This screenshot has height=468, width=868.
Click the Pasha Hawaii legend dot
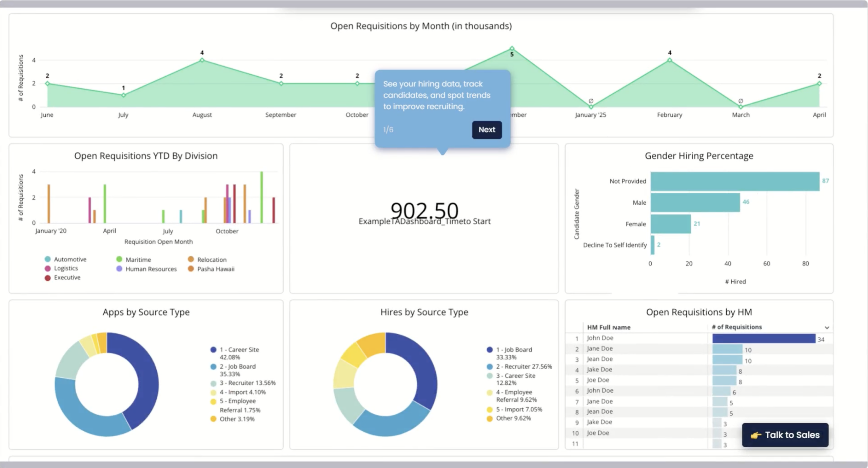(x=191, y=269)
